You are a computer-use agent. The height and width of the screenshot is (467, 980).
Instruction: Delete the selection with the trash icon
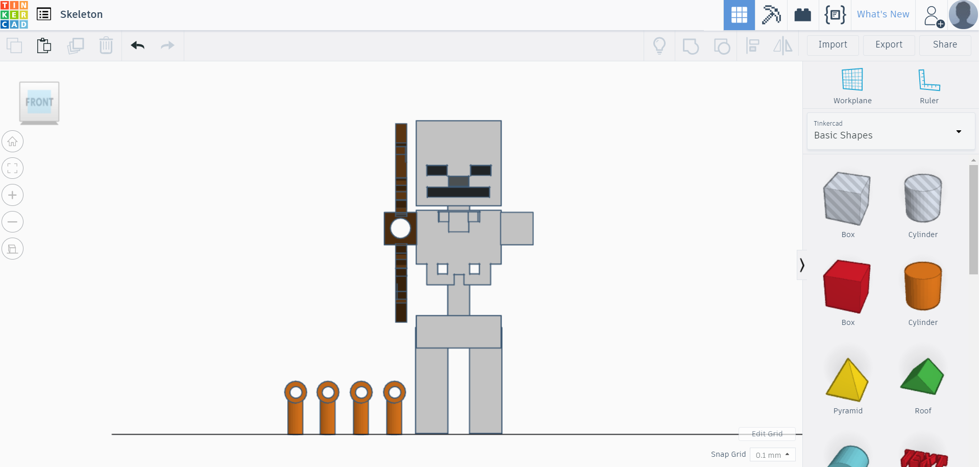click(x=106, y=45)
